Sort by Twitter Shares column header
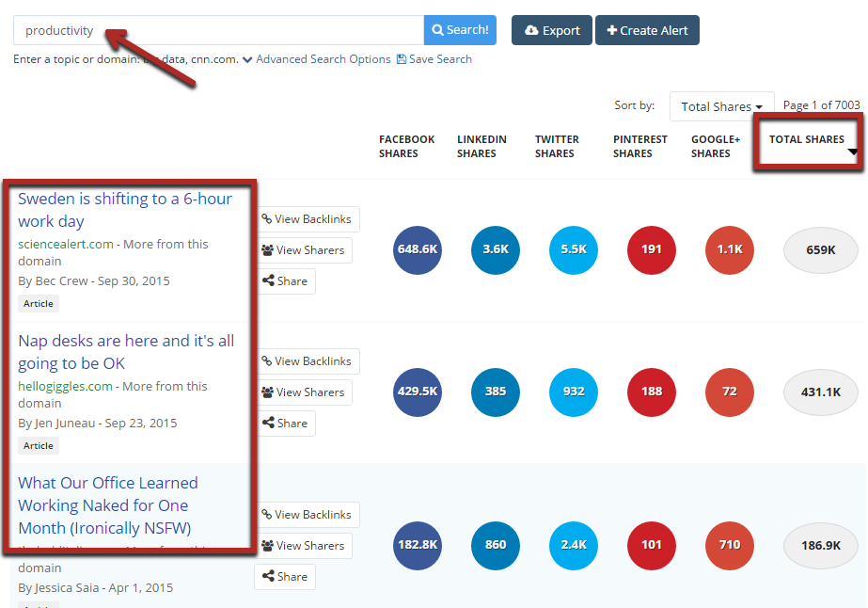The image size is (868, 608). pyautogui.click(x=557, y=146)
